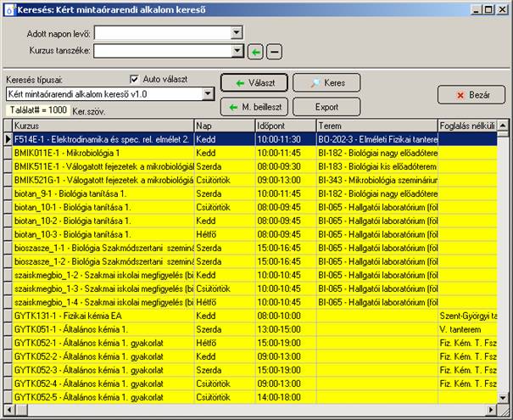Click V. tanterem cell in GYTK051-1 row

467,330
